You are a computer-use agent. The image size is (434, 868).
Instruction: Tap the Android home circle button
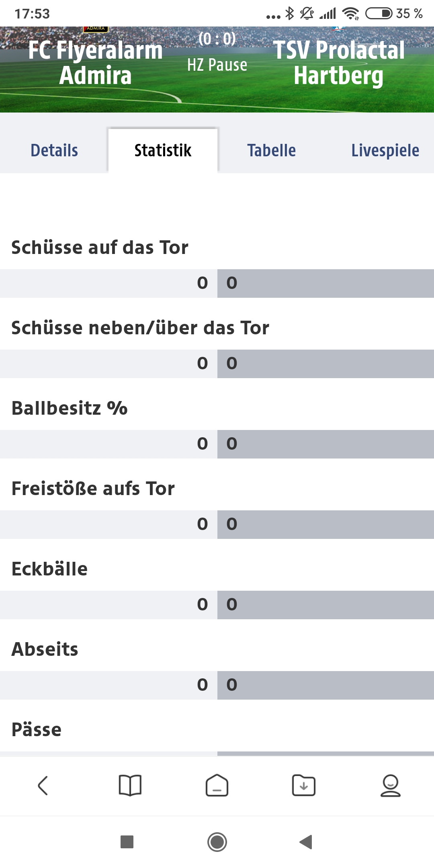[217, 841]
